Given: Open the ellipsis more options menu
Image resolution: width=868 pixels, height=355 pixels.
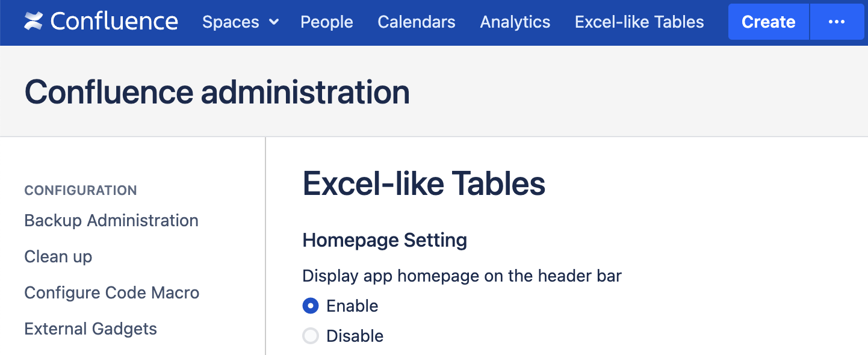Looking at the screenshot, I should pyautogui.click(x=837, y=22).
